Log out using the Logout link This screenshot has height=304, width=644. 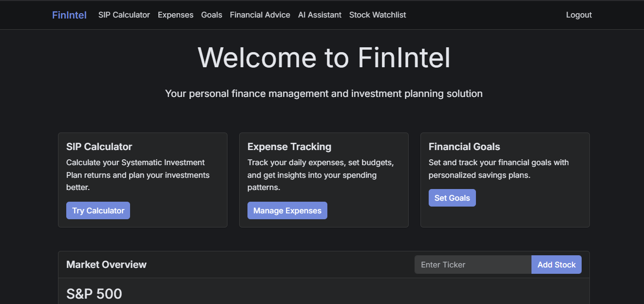(579, 15)
